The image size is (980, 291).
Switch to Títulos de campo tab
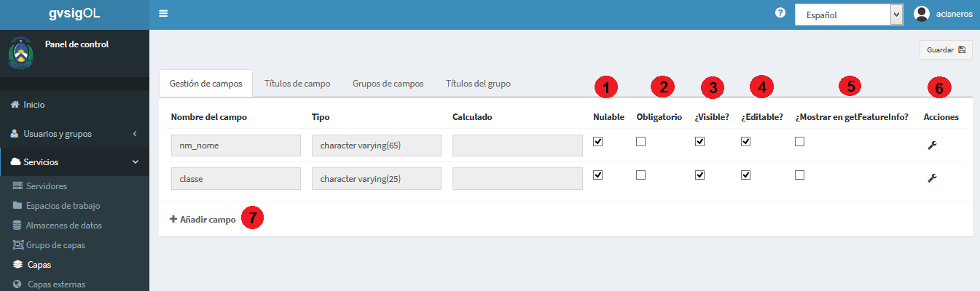[297, 84]
